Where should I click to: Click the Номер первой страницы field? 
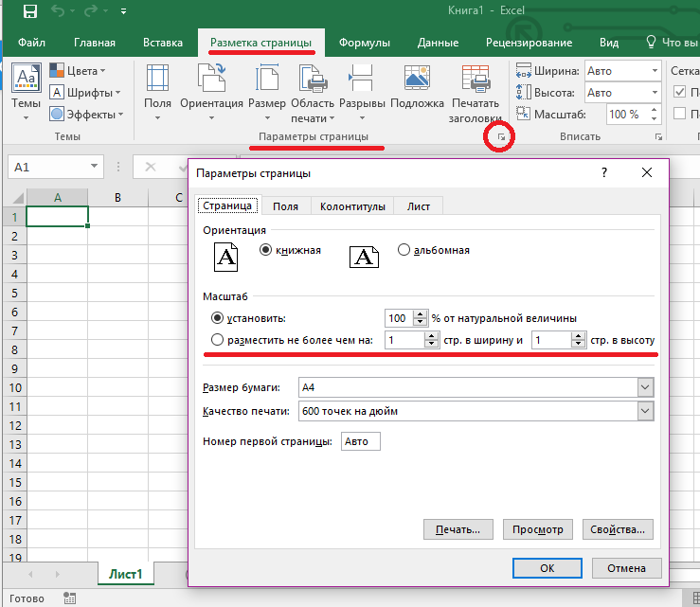coord(361,441)
